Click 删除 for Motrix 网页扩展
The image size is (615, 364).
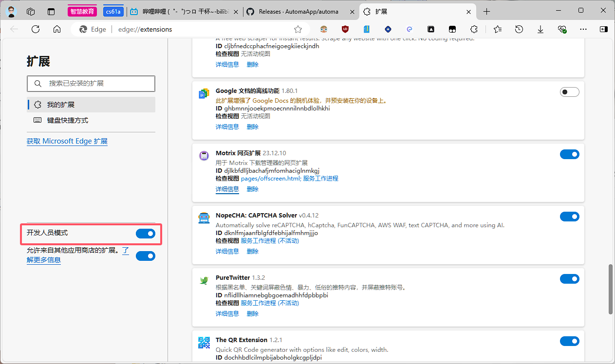point(253,189)
